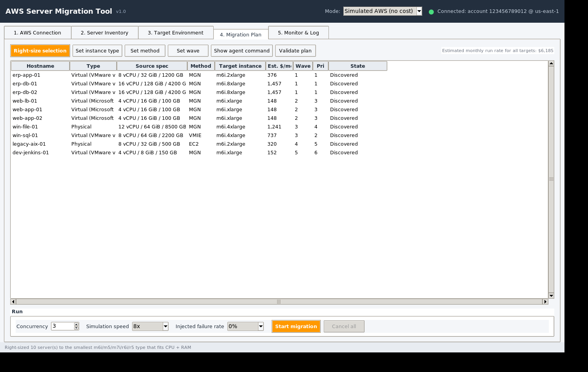
Task: Sort by Pri column header
Action: click(x=321, y=66)
